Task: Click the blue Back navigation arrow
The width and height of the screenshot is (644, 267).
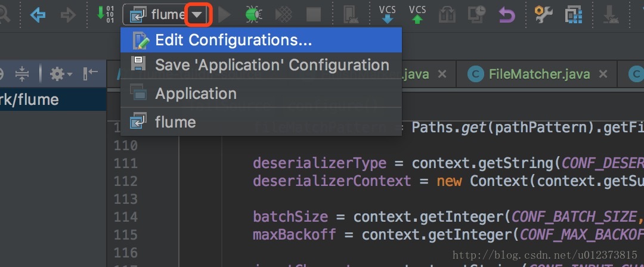Action: (38, 15)
